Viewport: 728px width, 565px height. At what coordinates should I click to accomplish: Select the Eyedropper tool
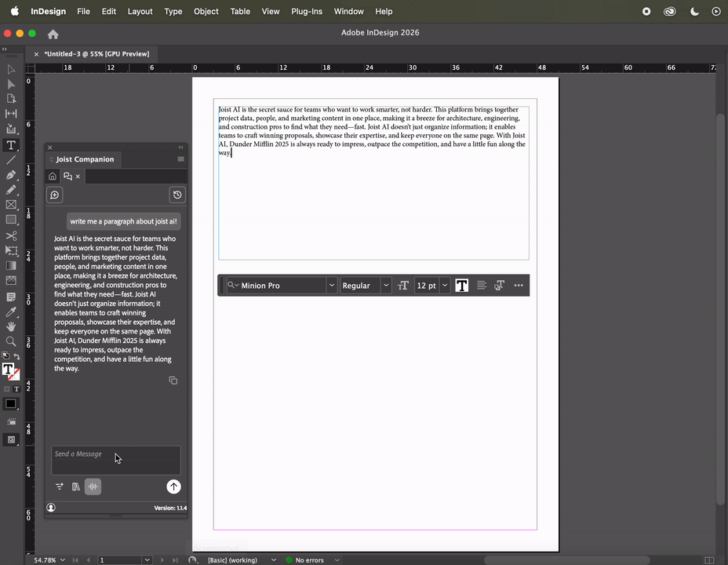tap(11, 312)
